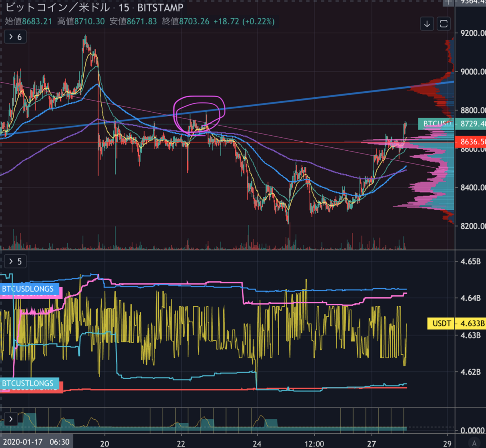
Task: Click the 2020-01-17 06:30 date label
Action: coord(36,442)
